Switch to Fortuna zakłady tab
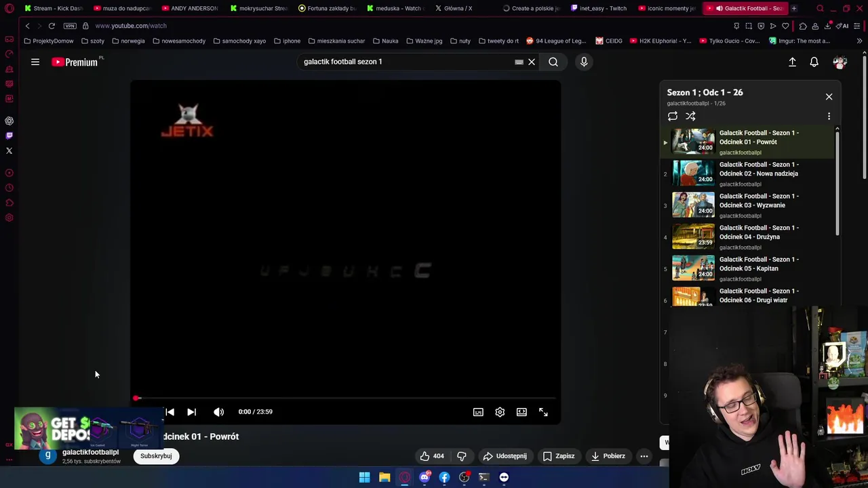The width and height of the screenshot is (868, 488). (327, 8)
